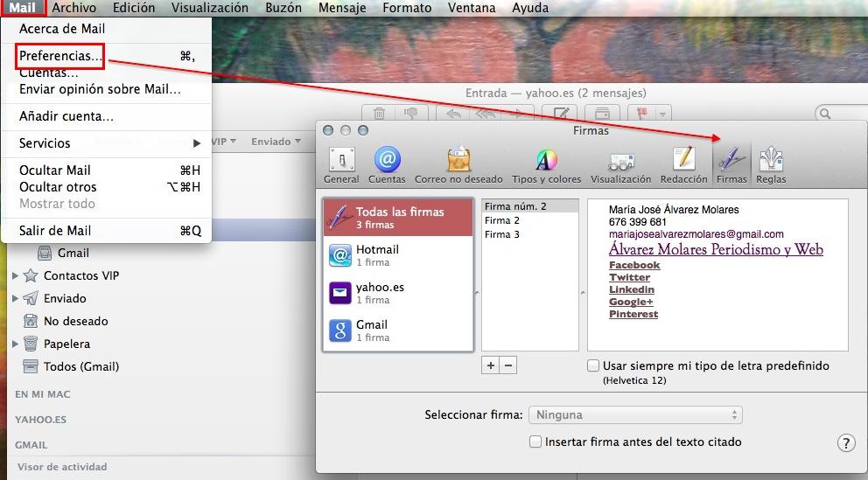Toggle Insertar firma antes del texto citado
Image resolution: width=868 pixels, height=480 pixels.
(535, 442)
